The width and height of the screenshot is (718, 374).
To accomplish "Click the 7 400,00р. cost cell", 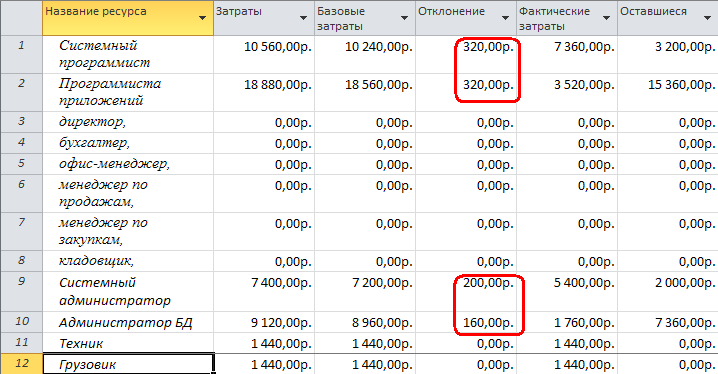I will tap(264, 292).
